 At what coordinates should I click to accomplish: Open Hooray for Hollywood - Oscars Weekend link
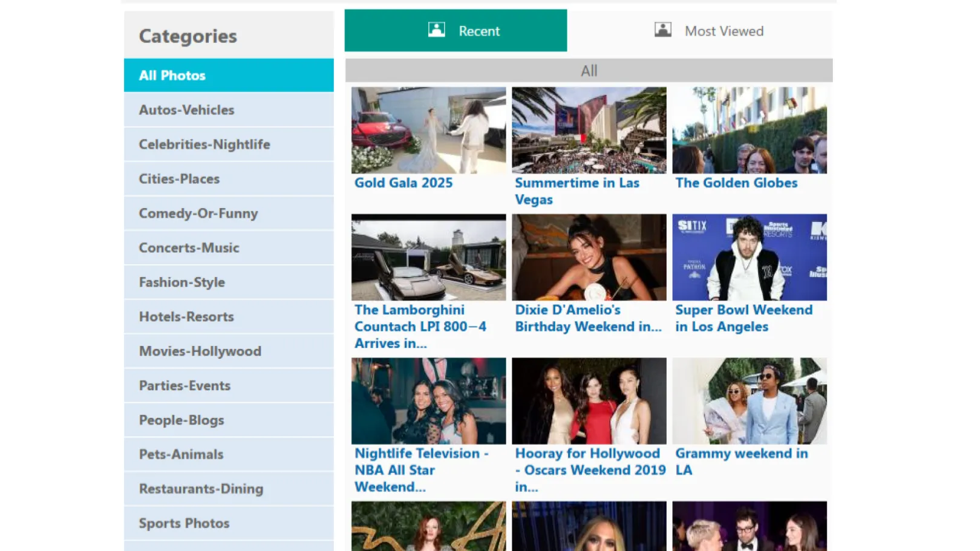[590, 470]
